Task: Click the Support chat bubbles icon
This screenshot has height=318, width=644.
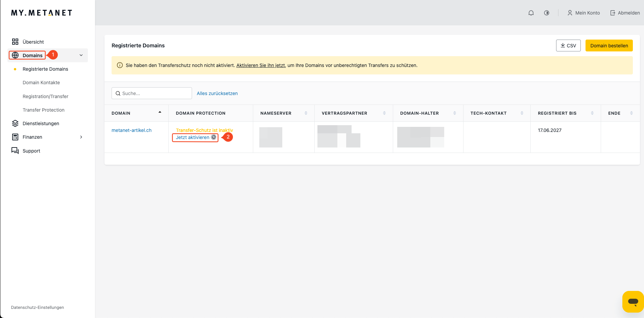Action: pos(15,151)
